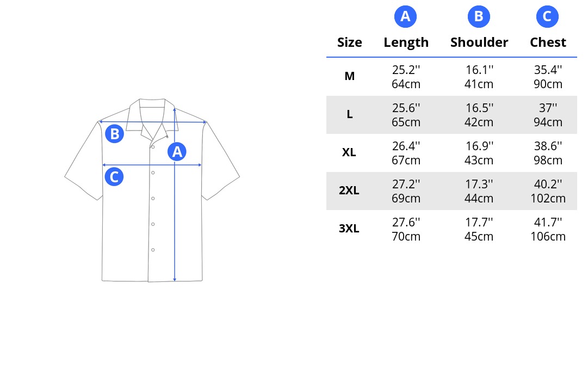This screenshot has width=588, height=381.
Task: Select the Size column header
Action: point(350,42)
